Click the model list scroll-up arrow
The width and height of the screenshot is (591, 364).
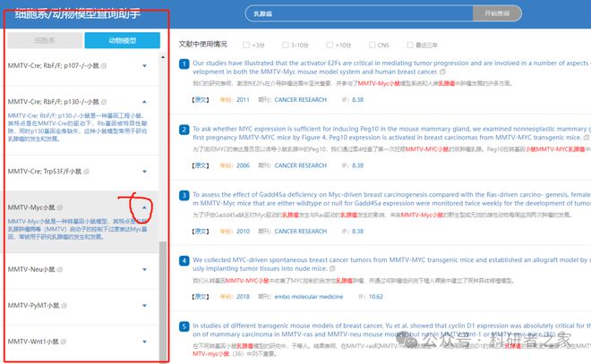click(163, 57)
